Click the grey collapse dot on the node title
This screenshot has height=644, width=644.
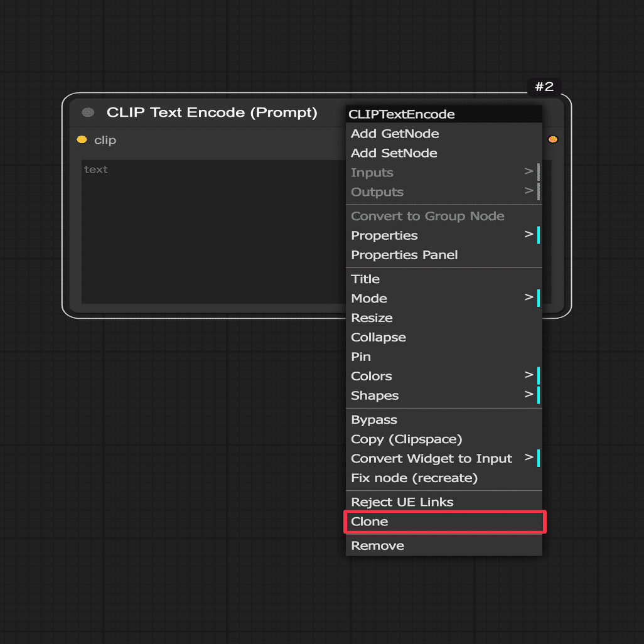pos(88,112)
